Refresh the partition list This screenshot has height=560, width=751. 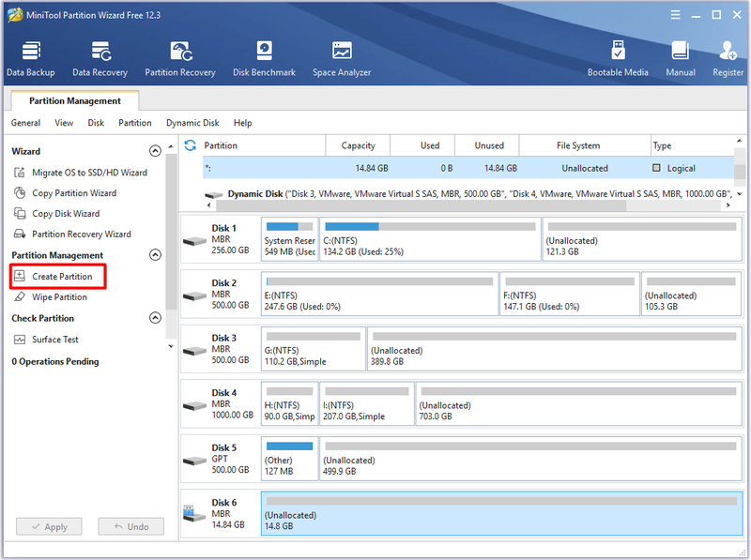[191, 145]
